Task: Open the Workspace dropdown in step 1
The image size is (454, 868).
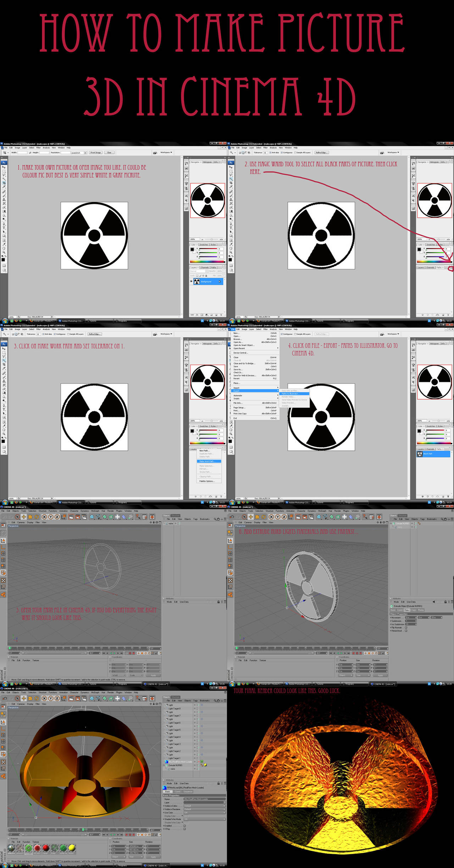Action: click(x=166, y=152)
